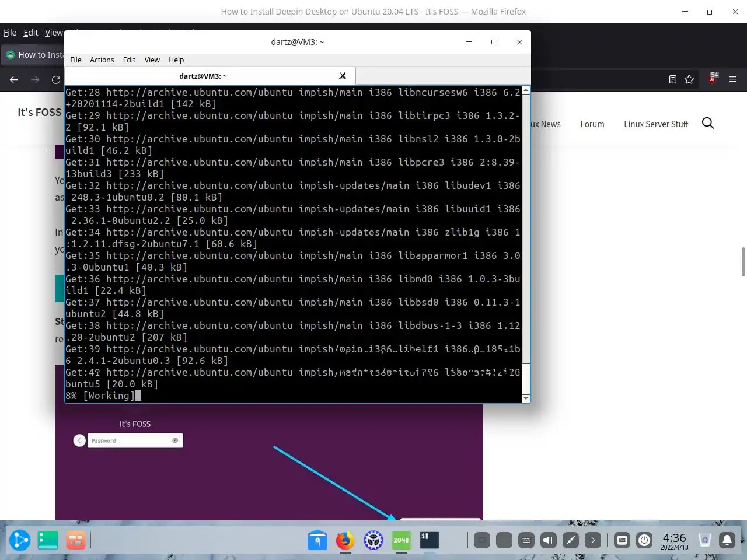Screen dimensions: 747x560
Task: Open the terminal's View menu
Action: pos(152,60)
